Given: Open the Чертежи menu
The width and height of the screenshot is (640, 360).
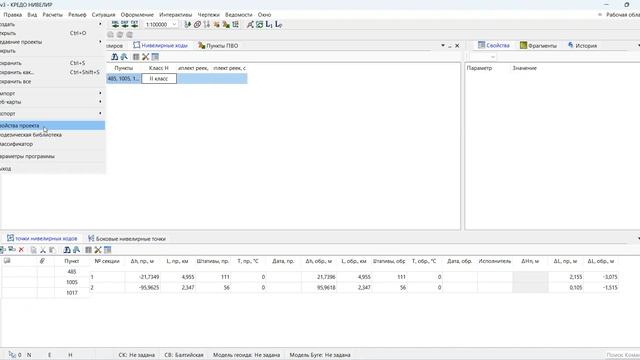Looking at the screenshot, I should tap(209, 15).
